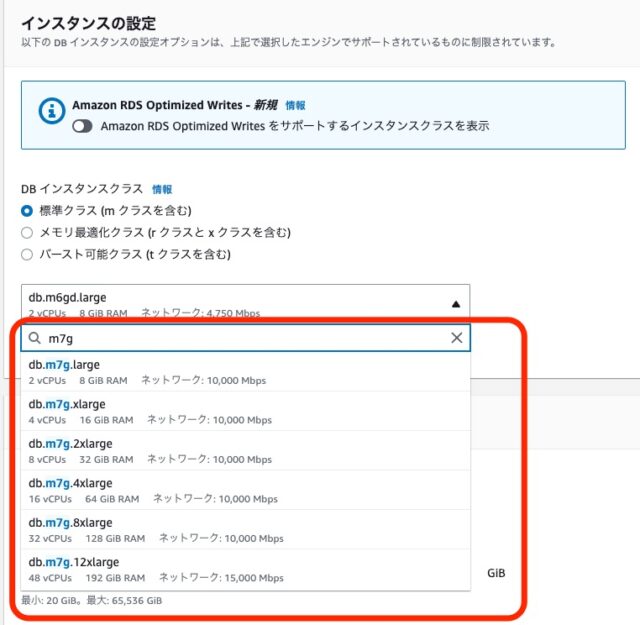
Task: Click the up arrow on the instance dropdown
Action: pos(456,304)
